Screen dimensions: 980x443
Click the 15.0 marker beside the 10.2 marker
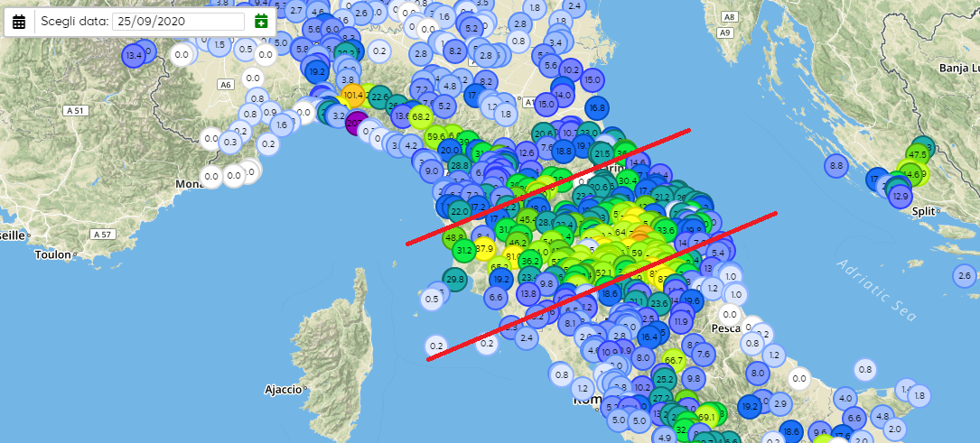click(x=593, y=79)
